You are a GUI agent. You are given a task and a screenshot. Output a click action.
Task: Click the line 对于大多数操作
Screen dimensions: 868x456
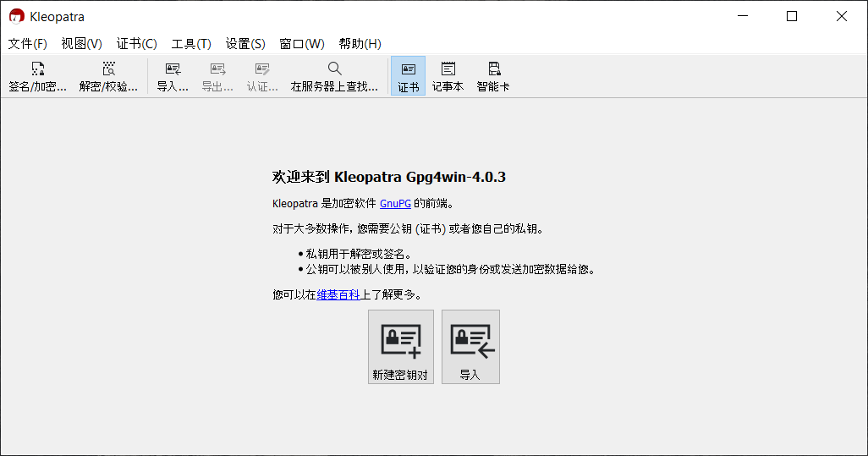pos(409,228)
